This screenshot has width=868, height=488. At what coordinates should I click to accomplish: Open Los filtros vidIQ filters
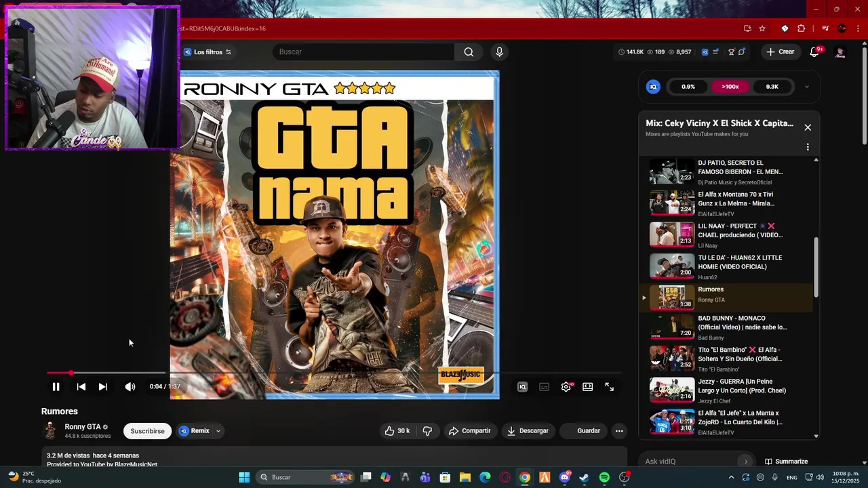click(208, 52)
